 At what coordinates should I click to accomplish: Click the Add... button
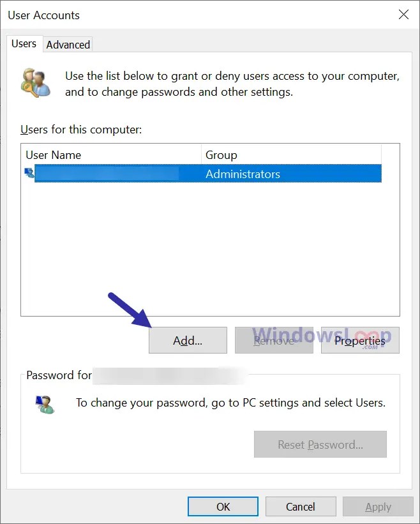188,340
